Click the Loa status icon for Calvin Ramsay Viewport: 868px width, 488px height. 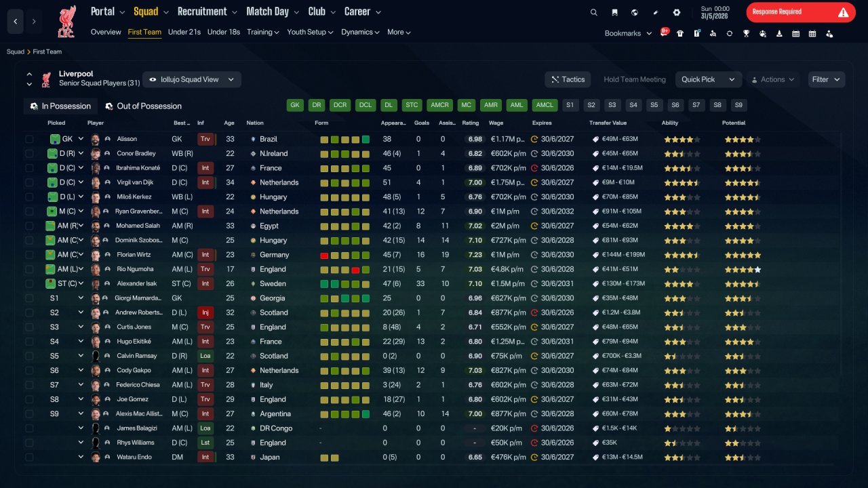click(205, 356)
